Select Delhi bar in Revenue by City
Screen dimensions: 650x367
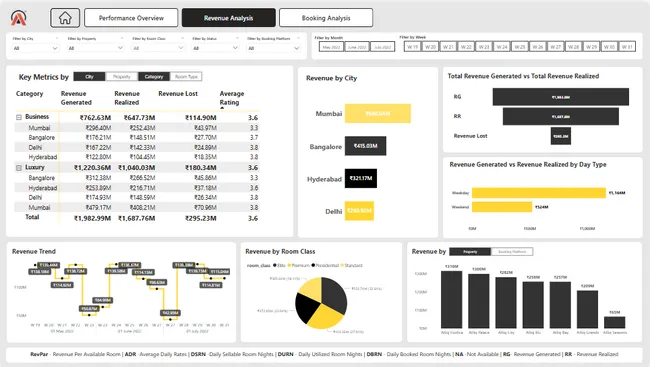point(359,211)
